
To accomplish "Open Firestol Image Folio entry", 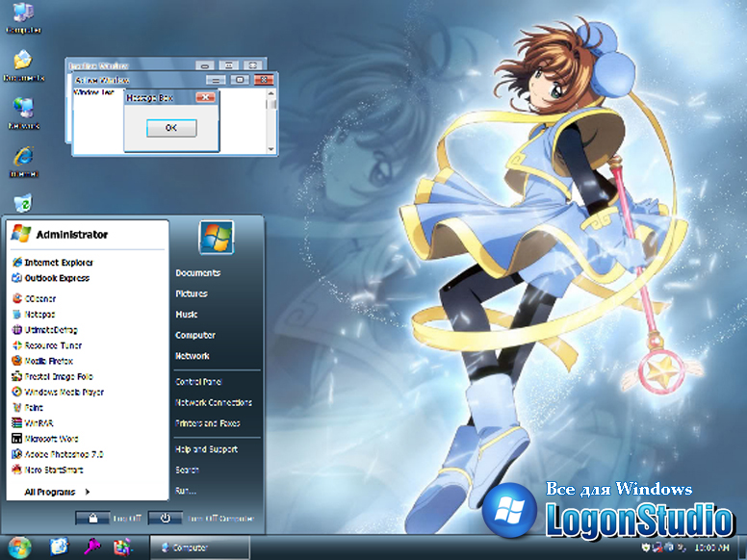I will tap(52, 376).
